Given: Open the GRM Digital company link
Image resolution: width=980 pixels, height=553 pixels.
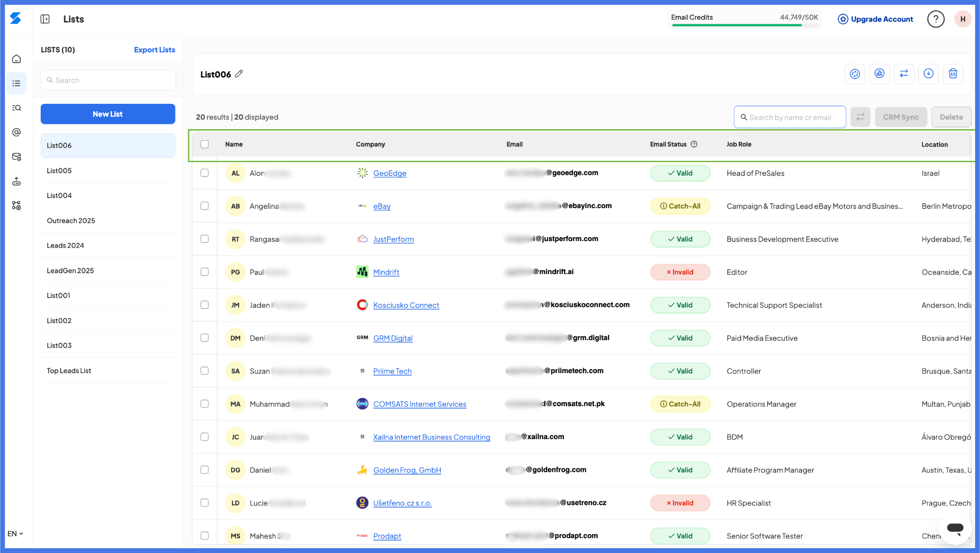Looking at the screenshot, I should pos(393,338).
